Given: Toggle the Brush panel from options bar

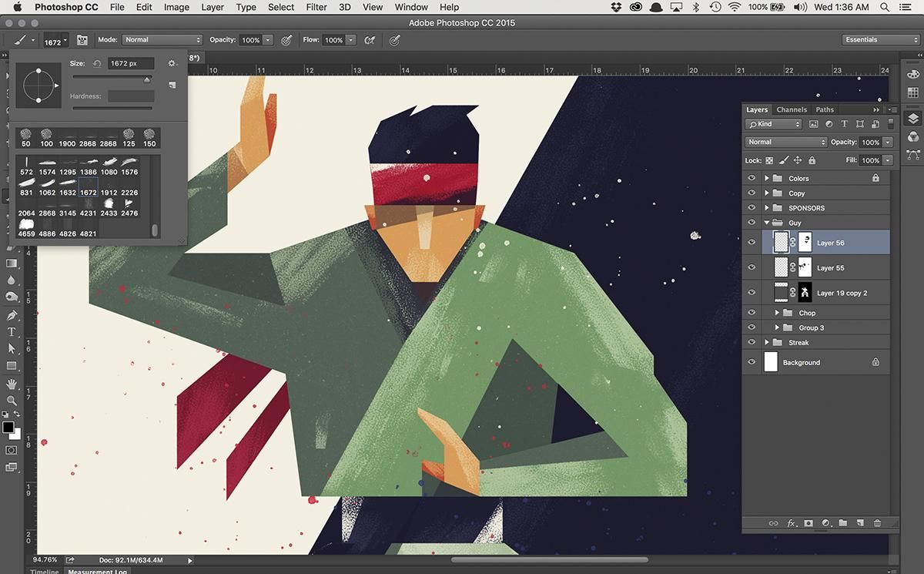Looking at the screenshot, I should (82, 40).
